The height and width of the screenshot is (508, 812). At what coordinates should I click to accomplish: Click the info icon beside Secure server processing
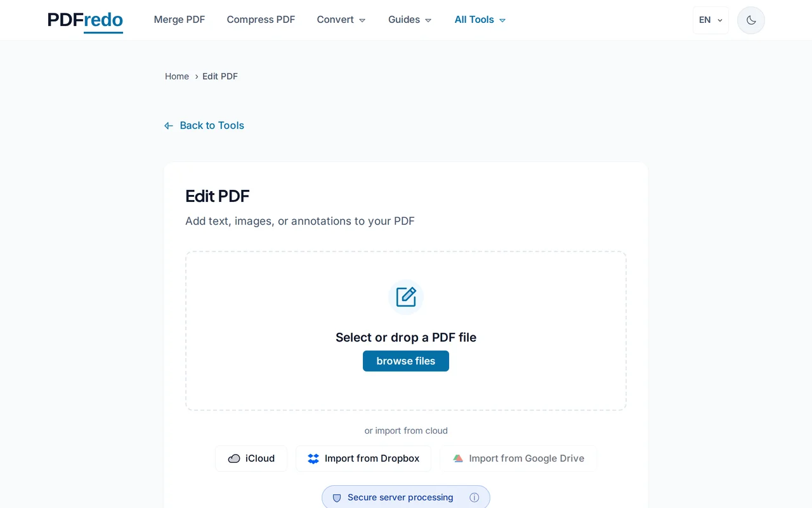(475, 497)
